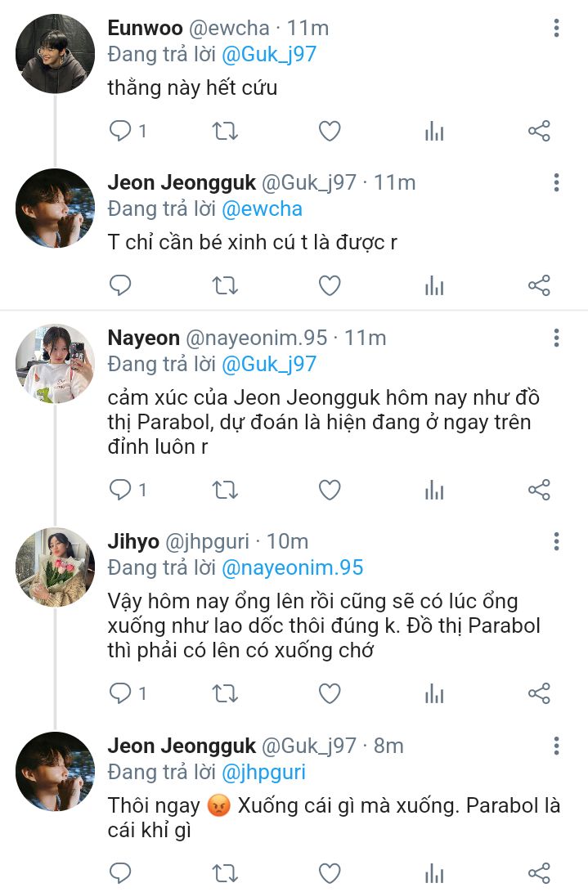The height and width of the screenshot is (892, 588).
Task: Open @nayeonim.95 mention in Jihyo's reply
Action: [292, 567]
